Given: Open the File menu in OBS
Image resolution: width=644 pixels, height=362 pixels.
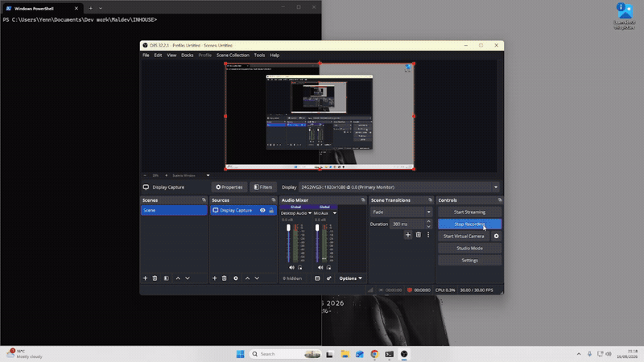Looking at the screenshot, I should pos(146,55).
